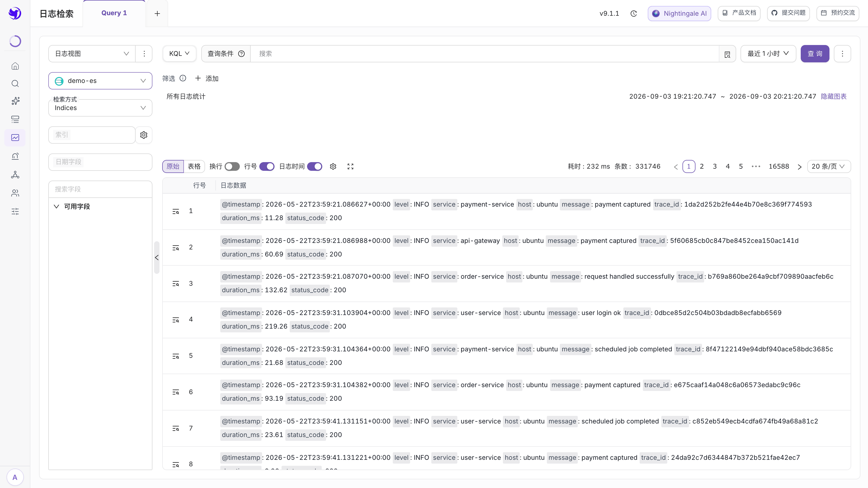The image size is (868, 488).
Task: Open the sliders settings sidebar icon
Action: pyautogui.click(x=15, y=211)
